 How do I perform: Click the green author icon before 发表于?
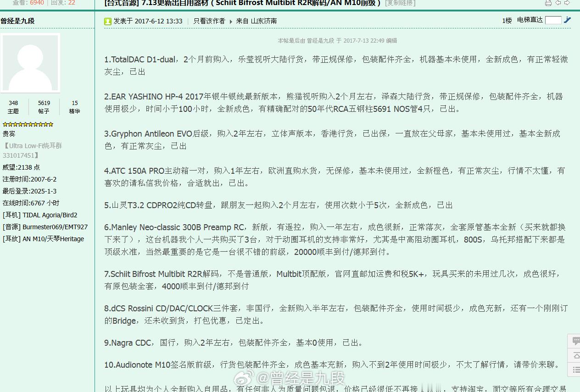coord(108,21)
